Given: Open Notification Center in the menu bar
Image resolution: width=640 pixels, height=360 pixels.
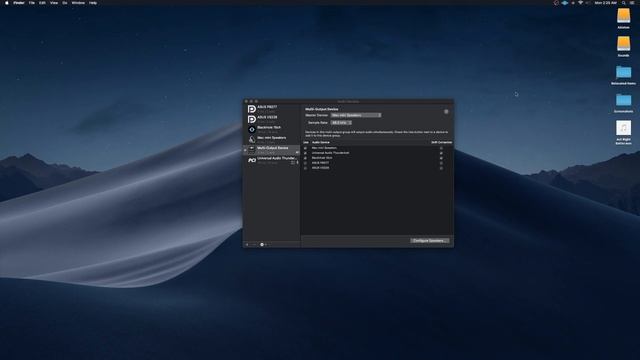Looking at the screenshot, I should coord(632,3).
